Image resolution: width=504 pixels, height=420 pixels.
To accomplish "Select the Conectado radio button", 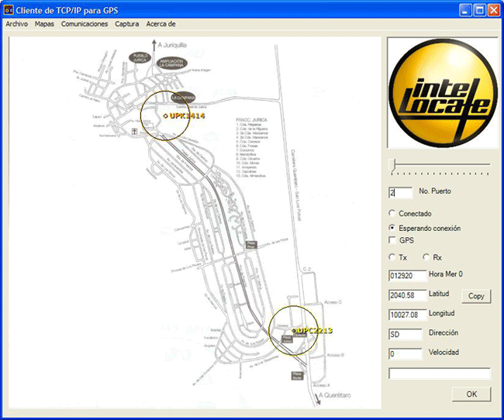I will [392, 213].
